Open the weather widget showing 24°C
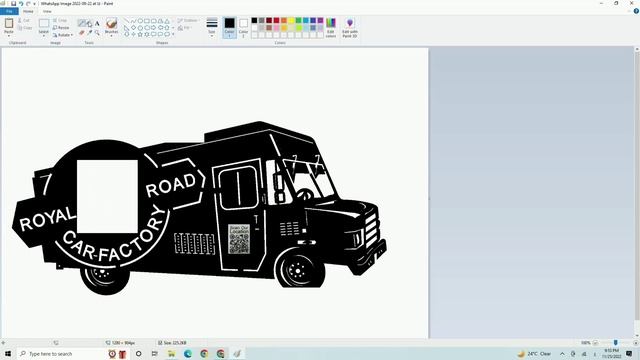640x360 pixels. pos(534,354)
